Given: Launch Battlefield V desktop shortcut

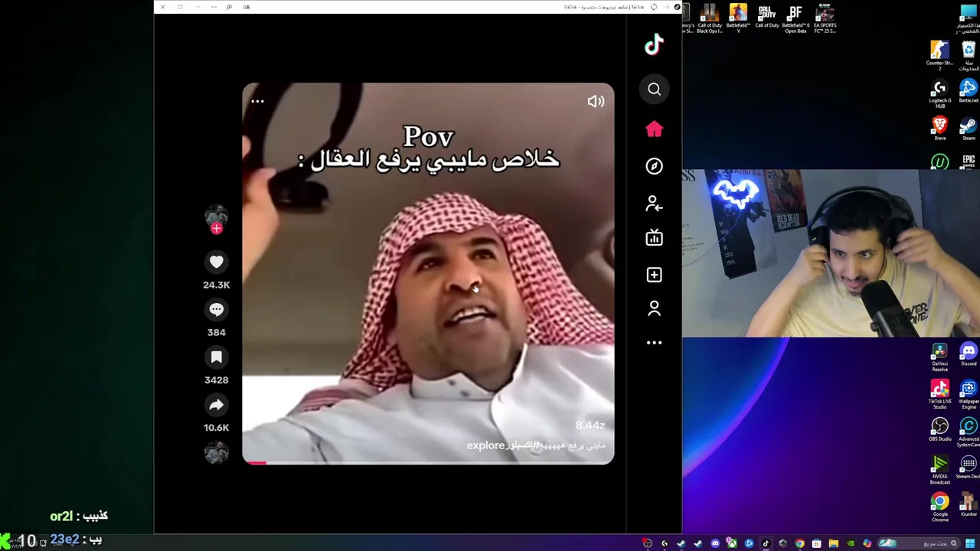Looking at the screenshot, I should click(738, 19).
